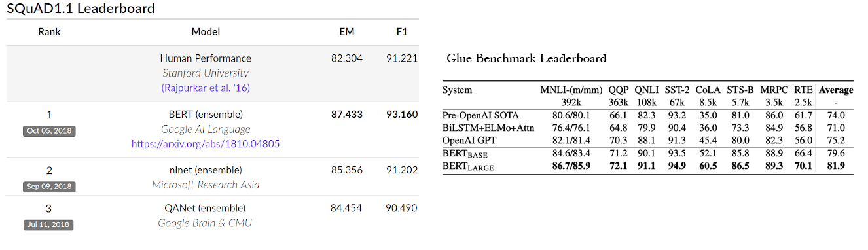
Task: Select the QANet (ensemble) model entry
Action: [x=206, y=208]
